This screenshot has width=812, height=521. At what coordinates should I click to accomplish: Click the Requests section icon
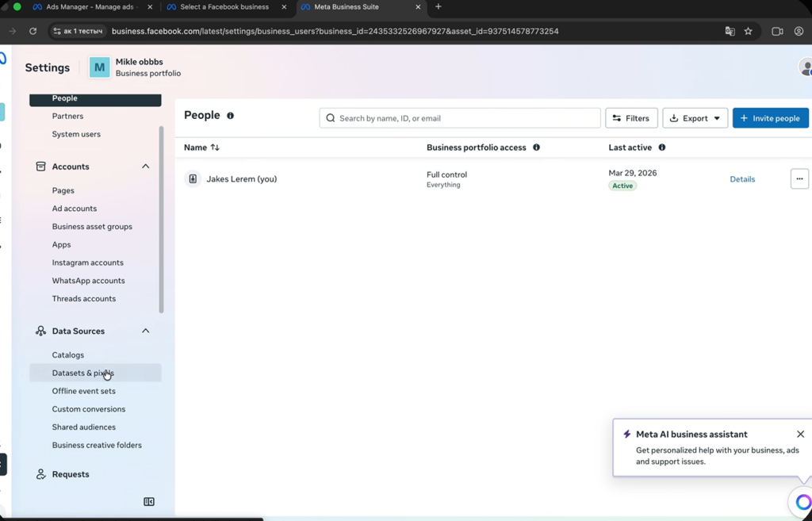click(x=40, y=474)
